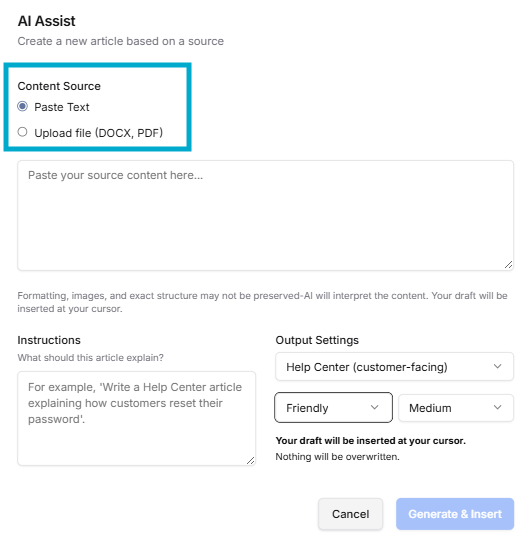Choose Upload file (DOCX, PDF) option

tap(22, 132)
